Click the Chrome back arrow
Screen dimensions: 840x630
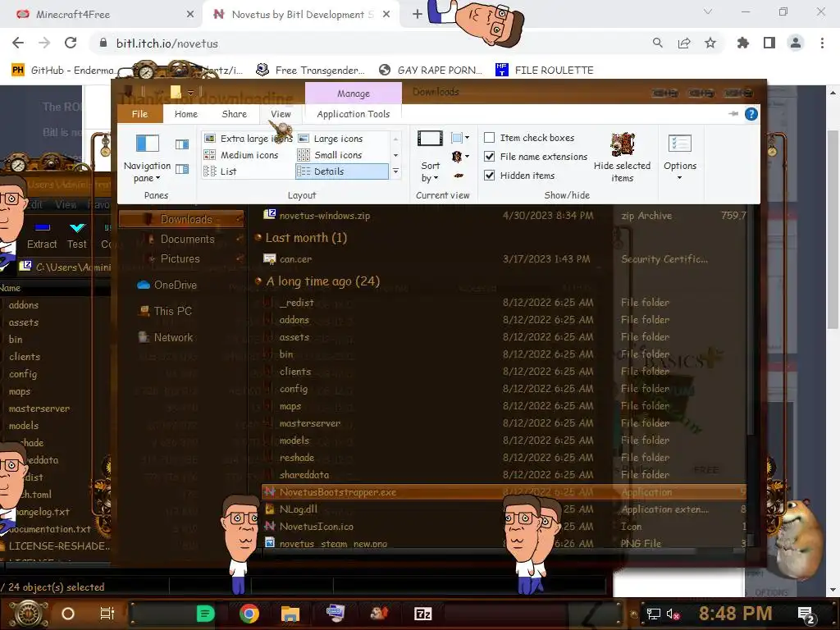(18, 43)
